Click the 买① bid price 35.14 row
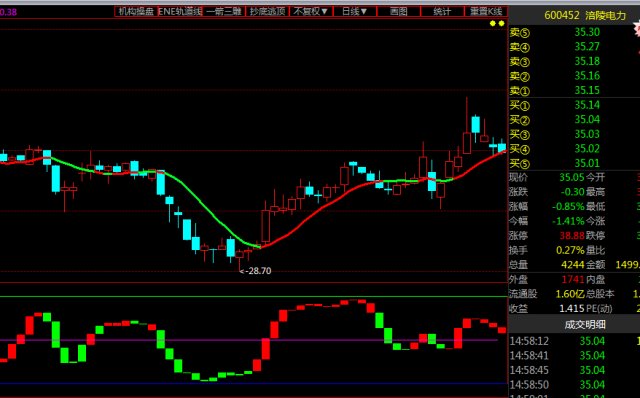This screenshot has height=398, width=640. tap(574, 105)
